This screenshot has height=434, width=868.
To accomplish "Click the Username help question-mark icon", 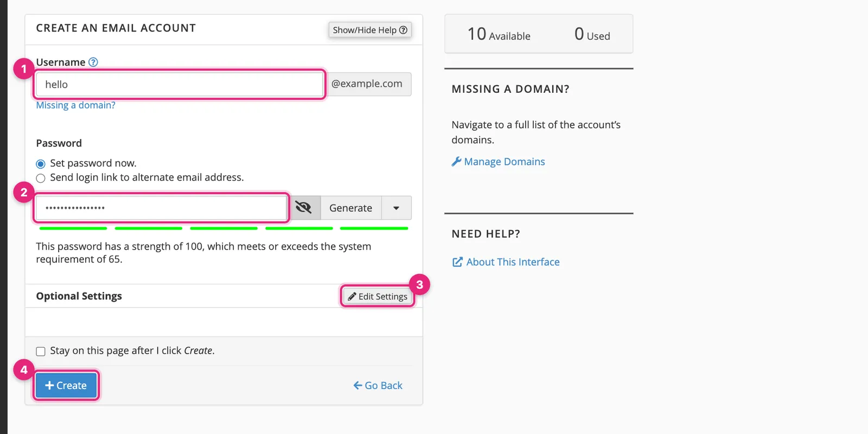I will pos(93,62).
